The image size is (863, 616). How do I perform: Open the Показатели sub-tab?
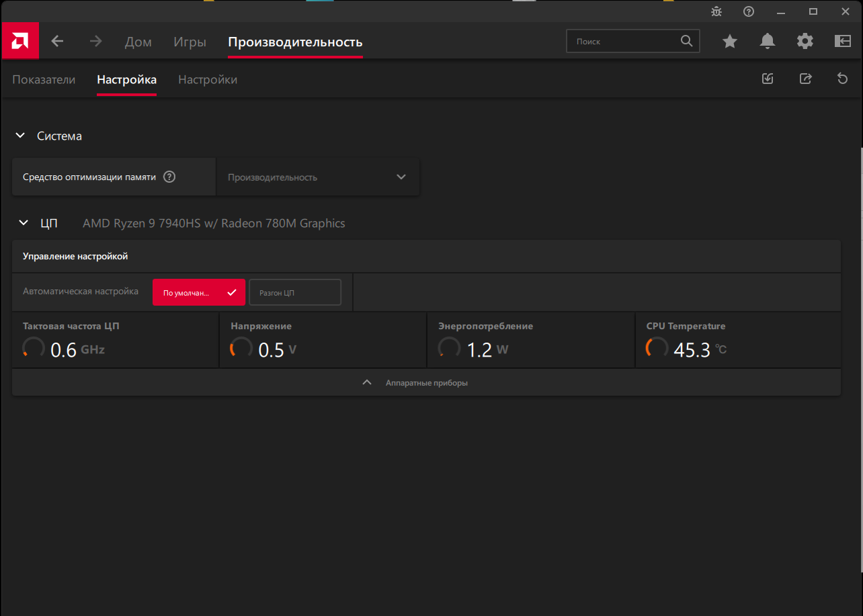pos(44,79)
